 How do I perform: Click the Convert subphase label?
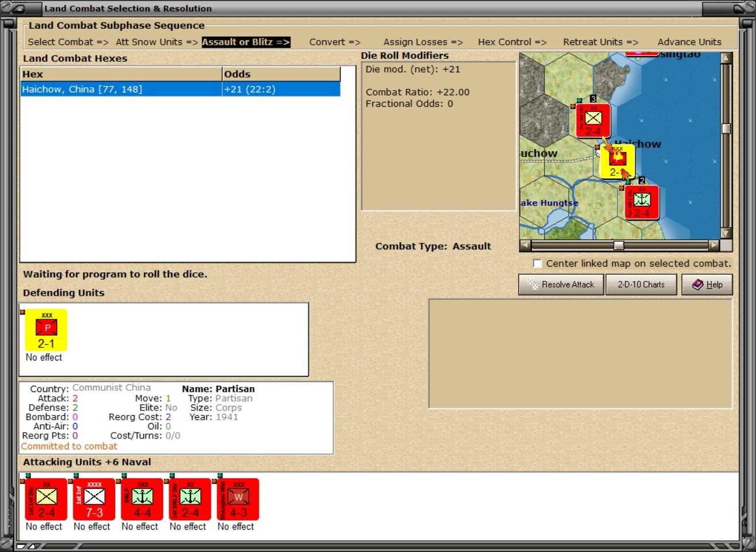click(x=334, y=42)
